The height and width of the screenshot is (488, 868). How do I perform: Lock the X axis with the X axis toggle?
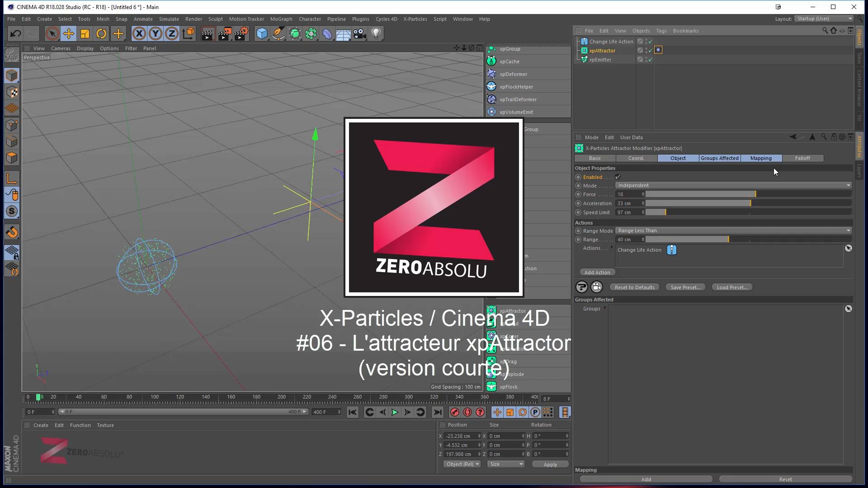pos(140,33)
